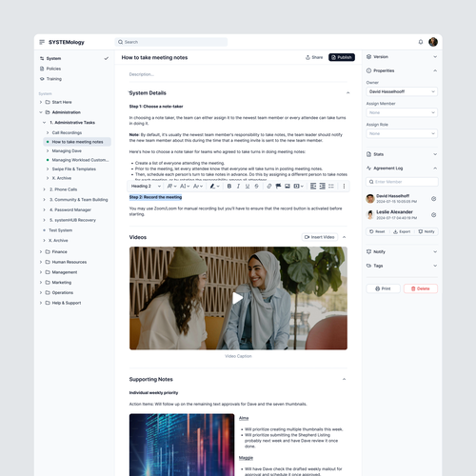Screen dimensions: 476x476
Task: Click the Enter Member search field
Action: coord(402,182)
